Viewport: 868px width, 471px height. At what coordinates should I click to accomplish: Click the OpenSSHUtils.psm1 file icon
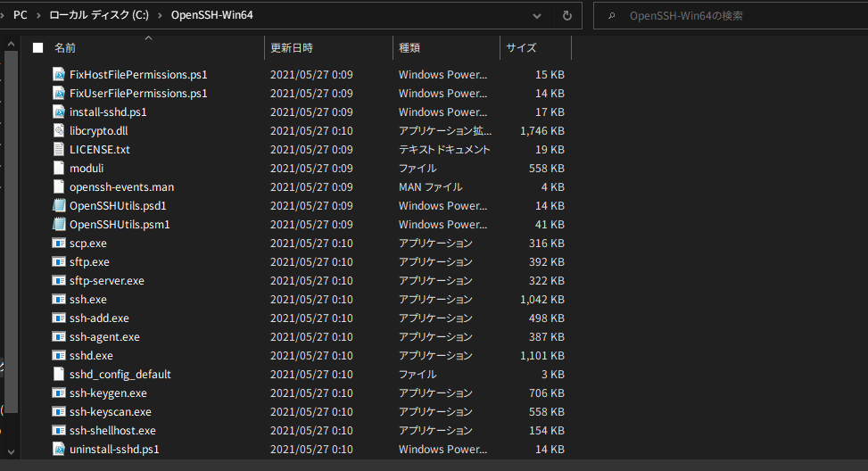(x=59, y=224)
